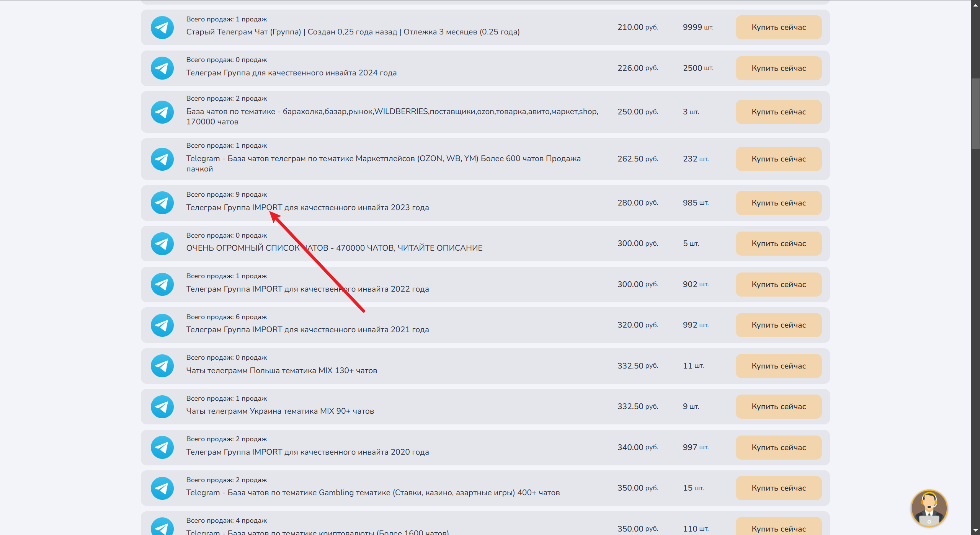980x535 pixels.
Task: Open ОЧЕНЬ ОГРОМНЫЙ СПИСОК ЧАТОВ listing
Action: pyautogui.click(x=334, y=248)
